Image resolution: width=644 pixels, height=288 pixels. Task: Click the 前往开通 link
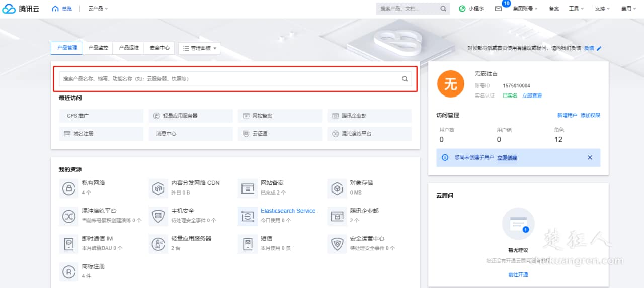click(x=518, y=275)
